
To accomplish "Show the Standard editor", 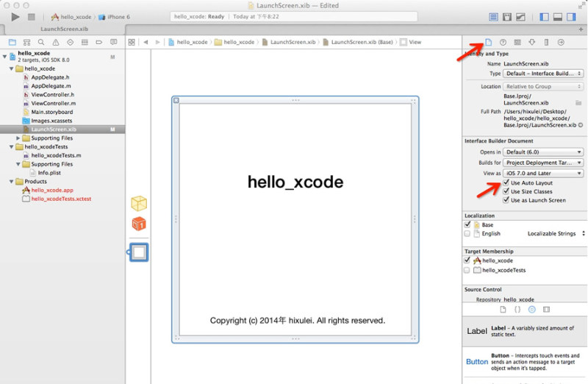I will tap(493, 17).
